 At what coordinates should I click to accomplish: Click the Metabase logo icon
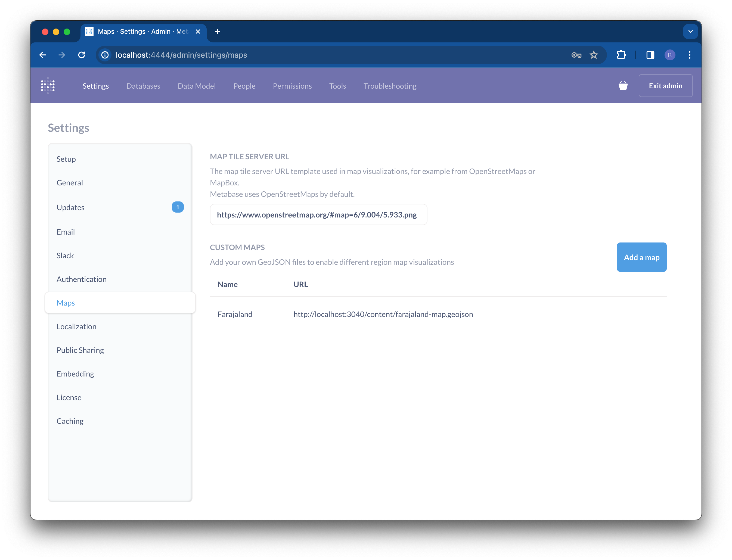point(48,86)
